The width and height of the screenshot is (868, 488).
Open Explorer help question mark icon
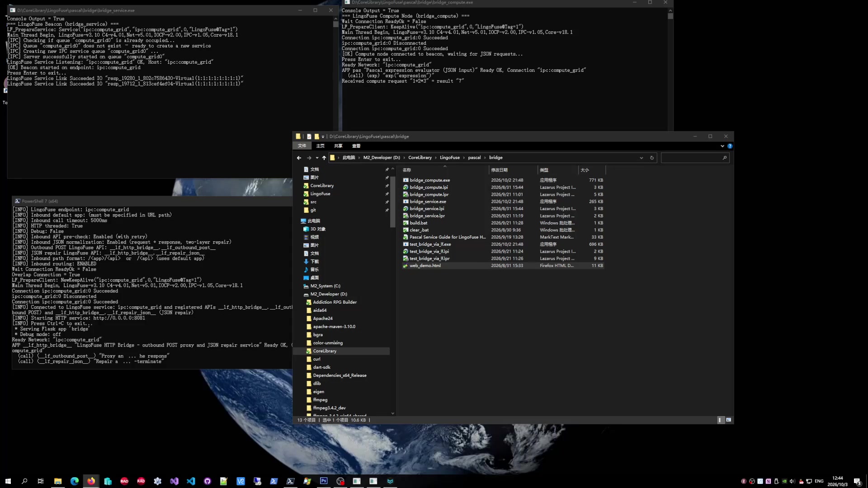(730, 146)
